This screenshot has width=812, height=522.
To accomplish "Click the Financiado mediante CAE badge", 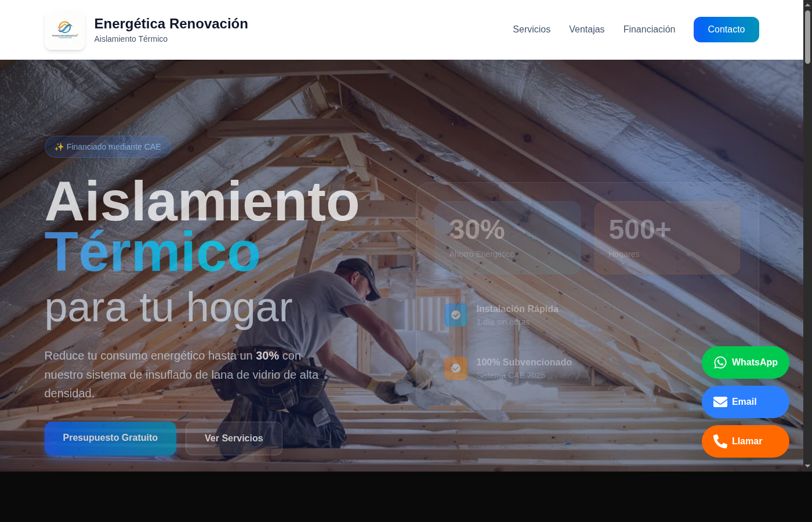I will (x=108, y=147).
